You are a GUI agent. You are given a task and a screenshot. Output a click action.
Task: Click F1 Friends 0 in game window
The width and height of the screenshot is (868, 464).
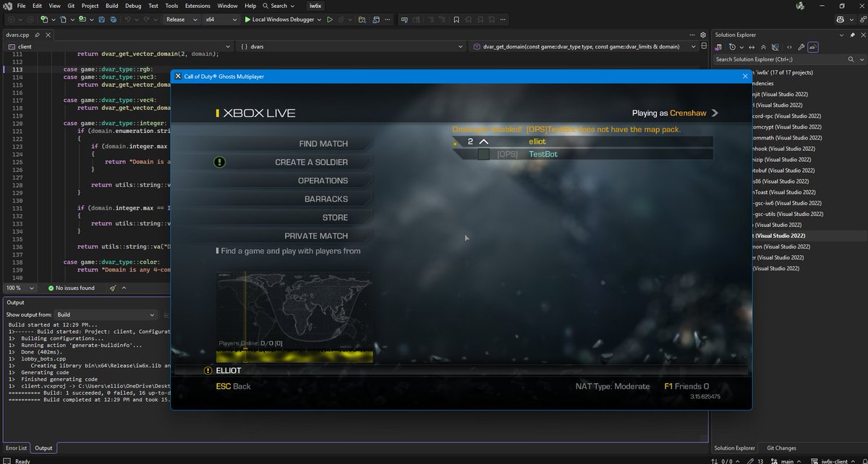coord(686,387)
